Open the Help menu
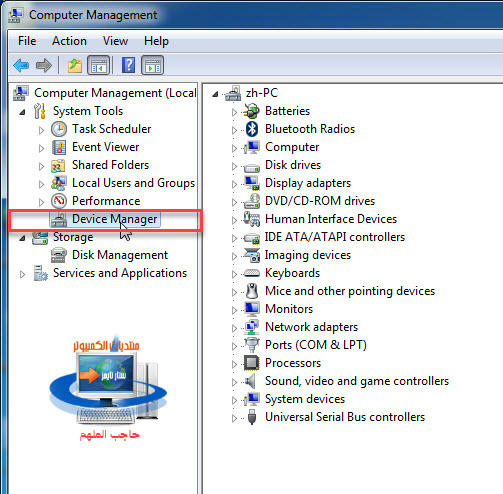Viewport: 503px width, 494px height. [x=156, y=41]
